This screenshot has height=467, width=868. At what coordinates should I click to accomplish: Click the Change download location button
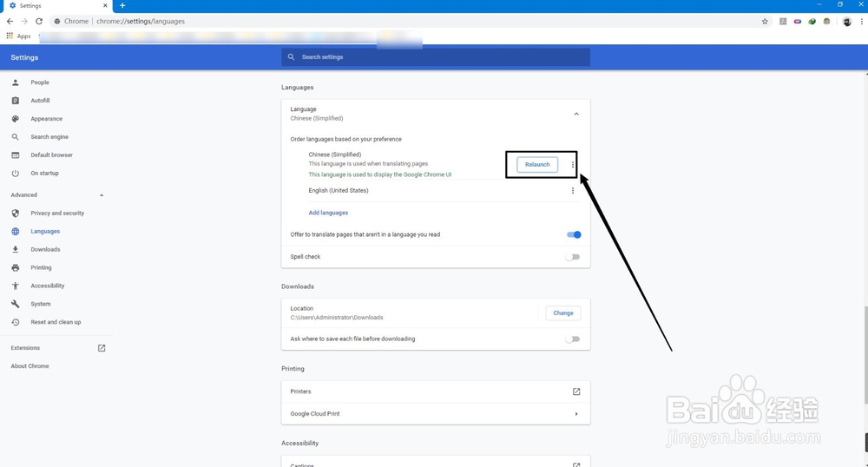[x=563, y=313]
